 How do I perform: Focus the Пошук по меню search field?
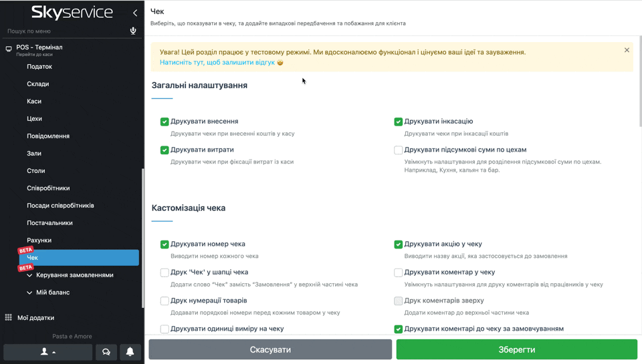tap(66, 31)
